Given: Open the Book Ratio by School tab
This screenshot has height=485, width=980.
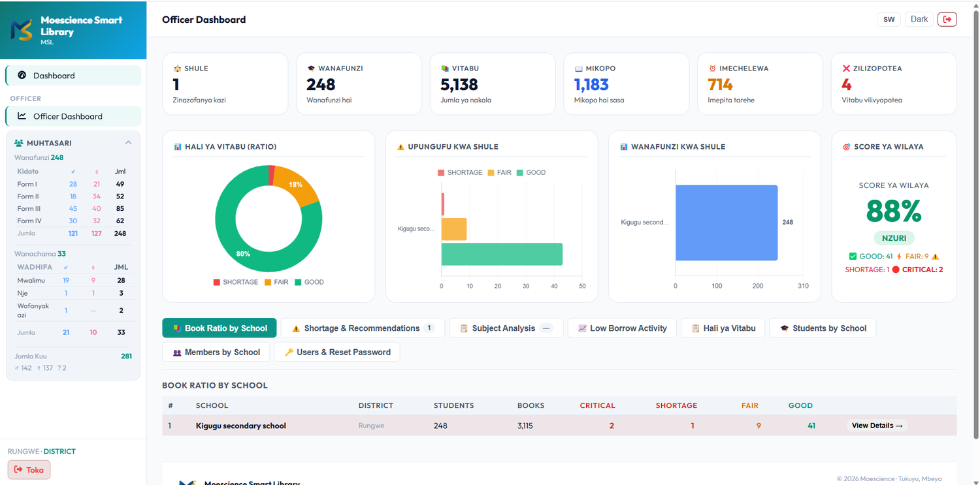Looking at the screenshot, I should pos(220,328).
